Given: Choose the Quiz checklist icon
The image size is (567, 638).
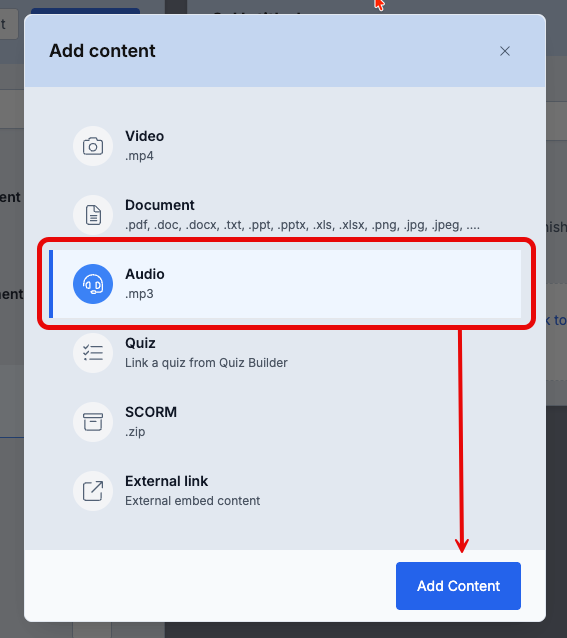Looking at the screenshot, I should coord(93,353).
